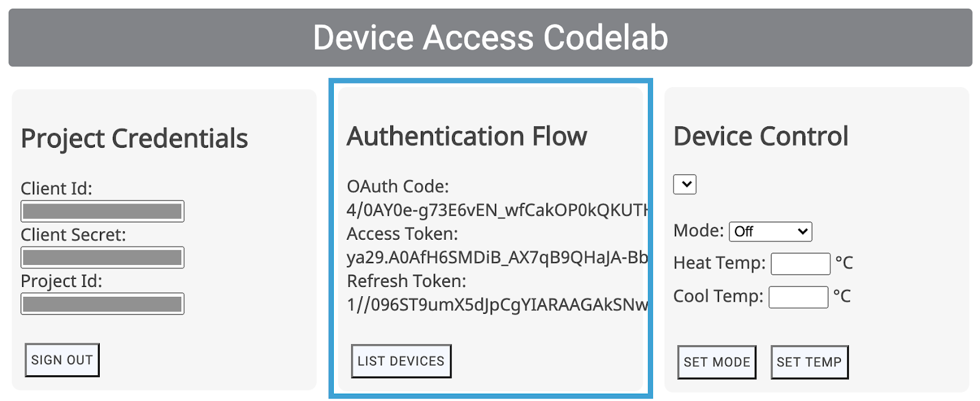Click the Client Secret input field
Viewport: 980px width, 401px height.
[x=102, y=258]
